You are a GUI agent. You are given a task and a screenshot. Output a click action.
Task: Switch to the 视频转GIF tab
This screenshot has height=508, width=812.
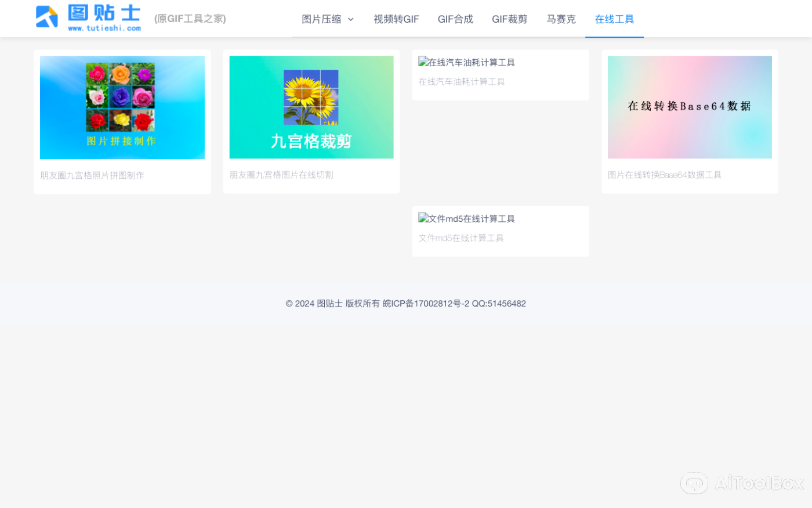(x=397, y=19)
